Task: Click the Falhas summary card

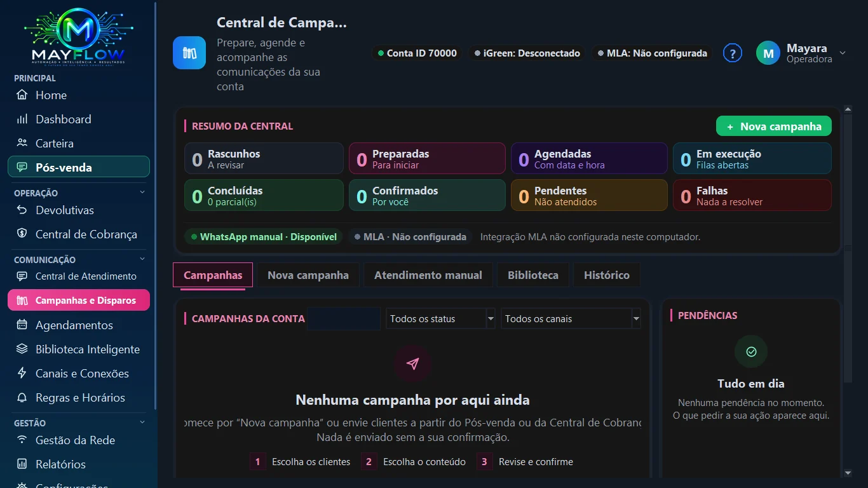Action: coord(752,196)
